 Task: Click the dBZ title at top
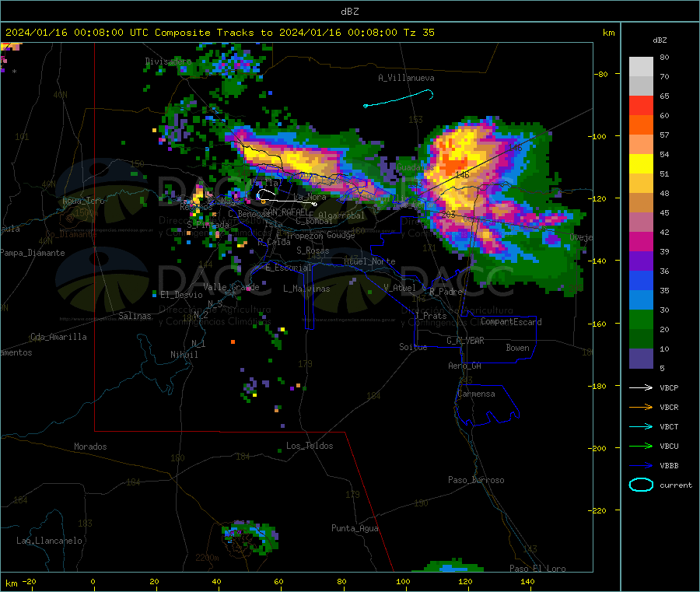[x=349, y=11]
